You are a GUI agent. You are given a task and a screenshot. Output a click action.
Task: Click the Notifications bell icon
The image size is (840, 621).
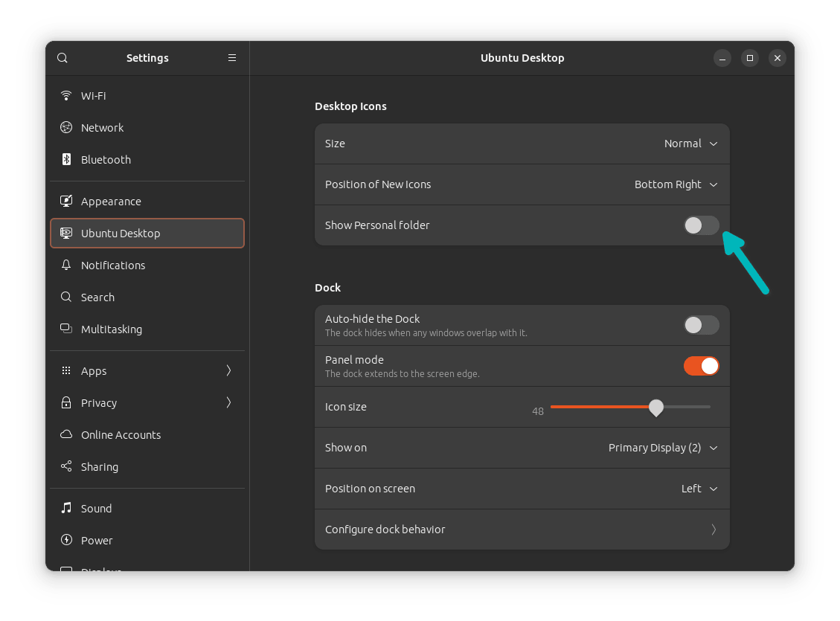pyautogui.click(x=66, y=266)
